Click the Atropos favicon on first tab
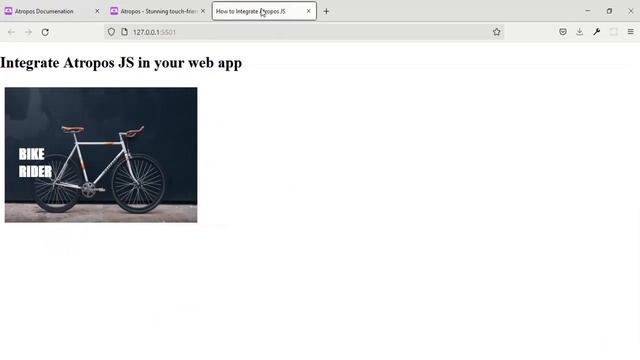 pos(8,11)
